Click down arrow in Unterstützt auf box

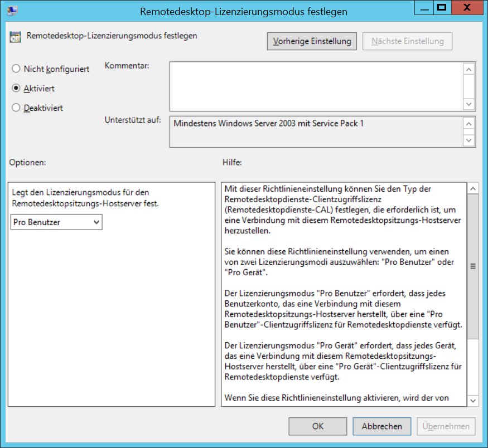click(469, 140)
